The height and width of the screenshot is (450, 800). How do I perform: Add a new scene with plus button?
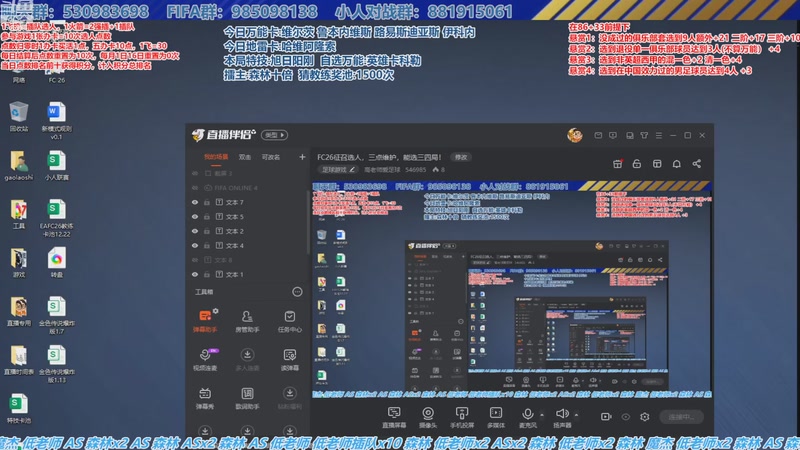(x=302, y=157)
